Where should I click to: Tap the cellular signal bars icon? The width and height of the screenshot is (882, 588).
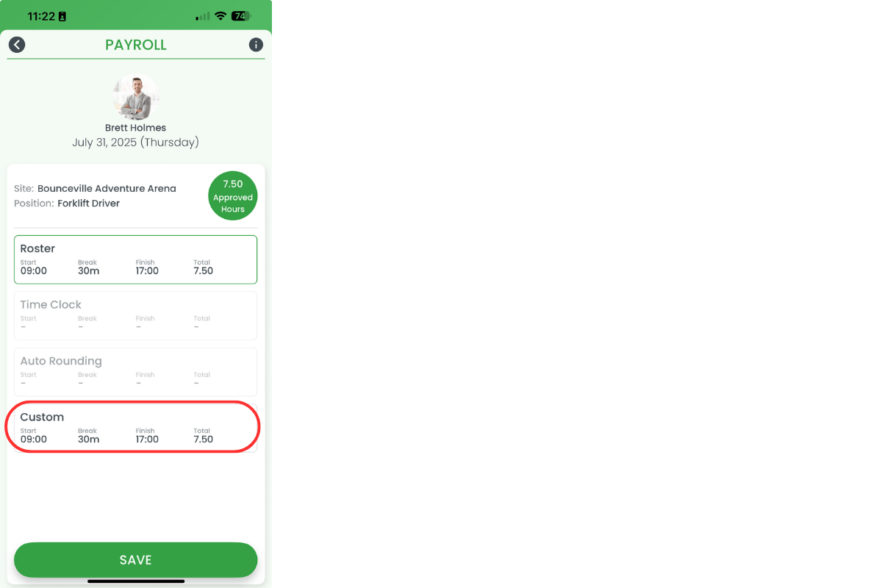click(202, 16)
